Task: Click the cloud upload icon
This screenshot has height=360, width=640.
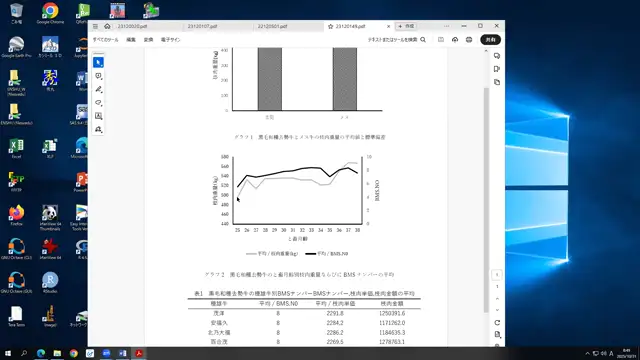Action: pyautogui.click(x=455, y=40)
